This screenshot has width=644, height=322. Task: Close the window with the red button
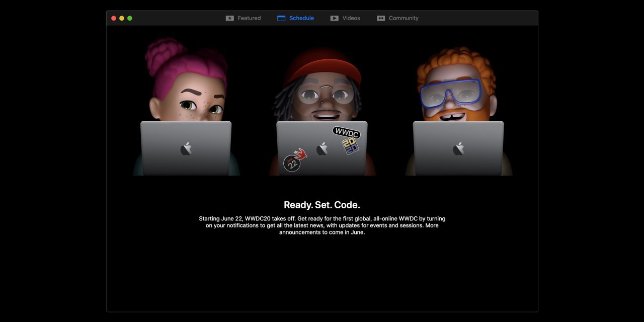click(114, 18)
